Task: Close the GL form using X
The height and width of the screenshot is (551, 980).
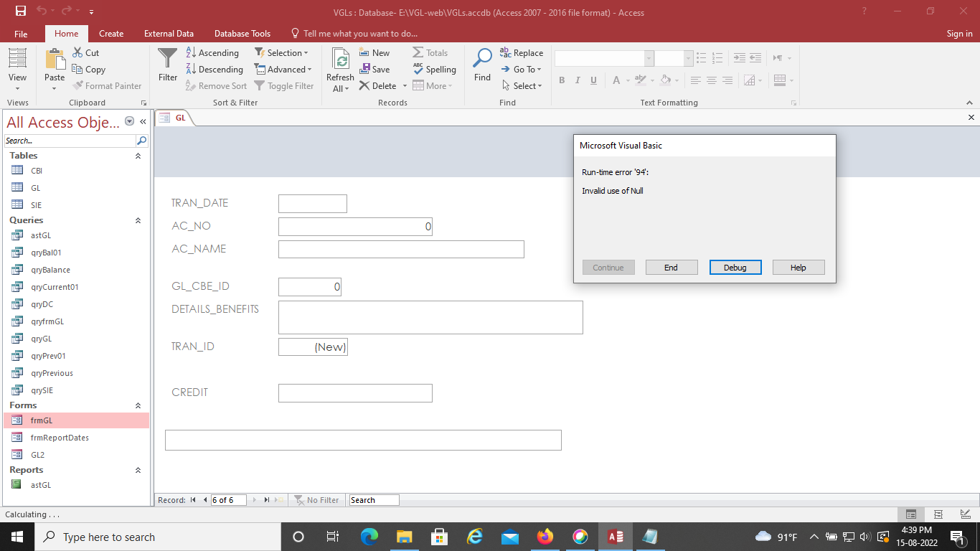Action: point(971,118)
